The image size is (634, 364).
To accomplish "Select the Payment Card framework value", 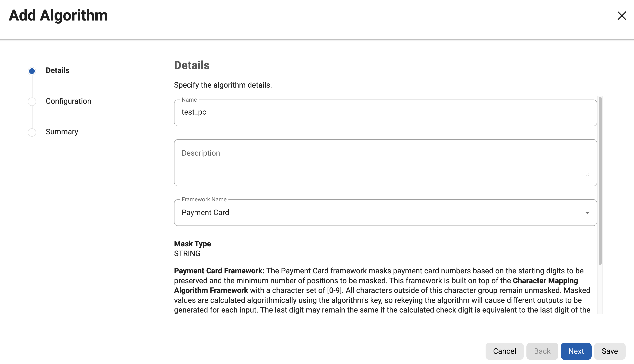I will [x=205, y=212].
